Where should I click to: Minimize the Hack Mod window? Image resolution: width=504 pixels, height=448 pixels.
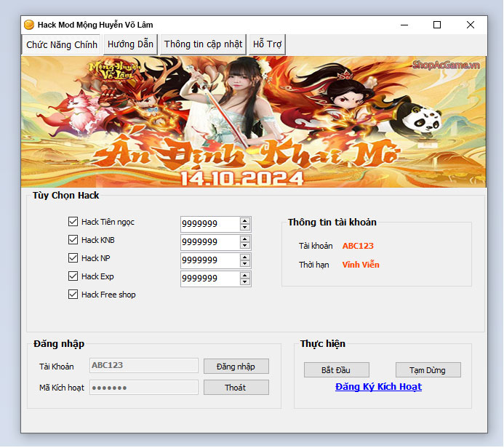tap(404, 25)
